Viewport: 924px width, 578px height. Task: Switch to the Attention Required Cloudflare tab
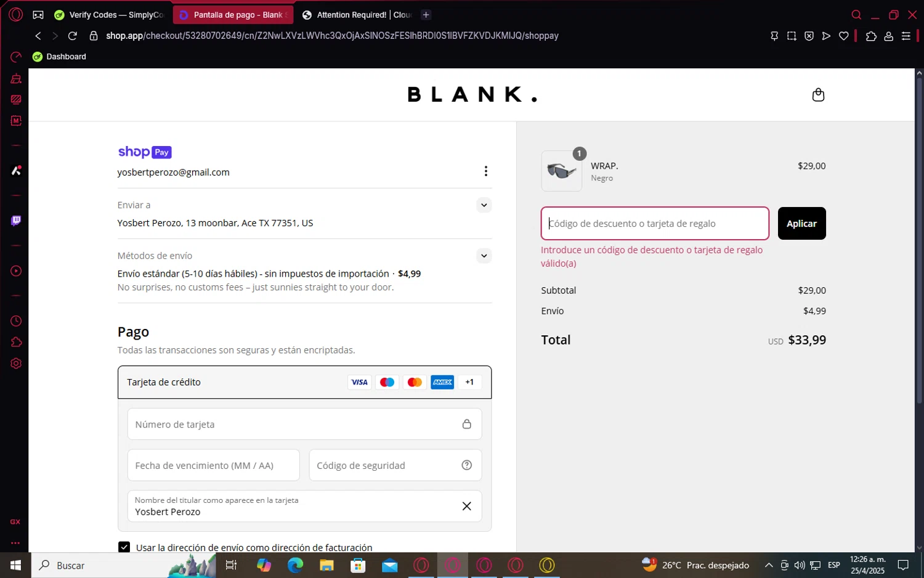point(356,15)
